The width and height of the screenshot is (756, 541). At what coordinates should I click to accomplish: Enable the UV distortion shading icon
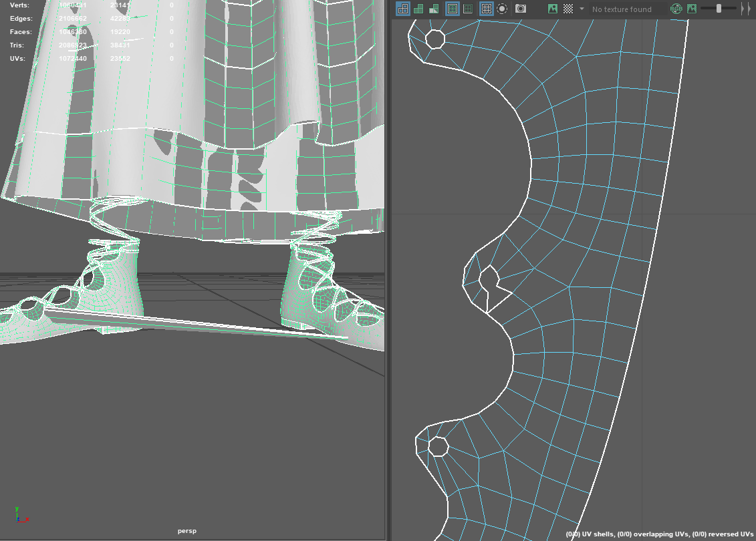(434, 9)
